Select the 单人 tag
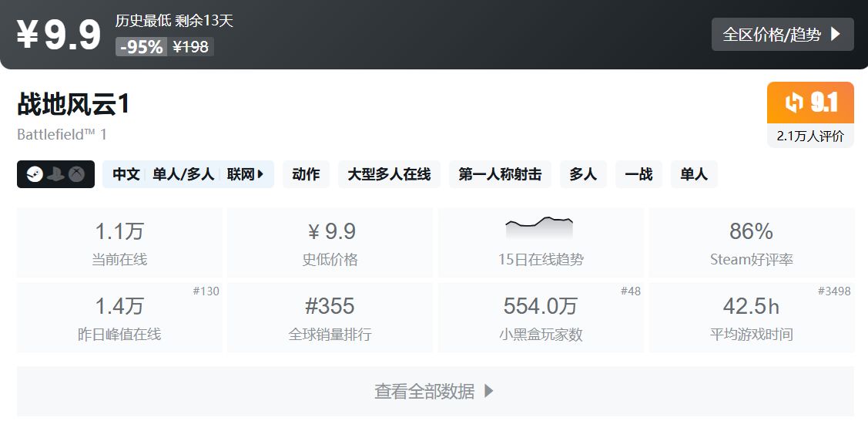 694,174
